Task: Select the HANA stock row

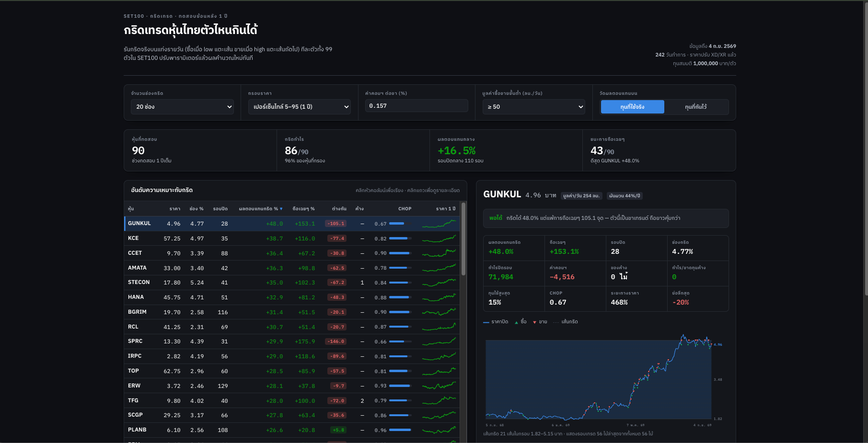Action: (x=292, y=297)
